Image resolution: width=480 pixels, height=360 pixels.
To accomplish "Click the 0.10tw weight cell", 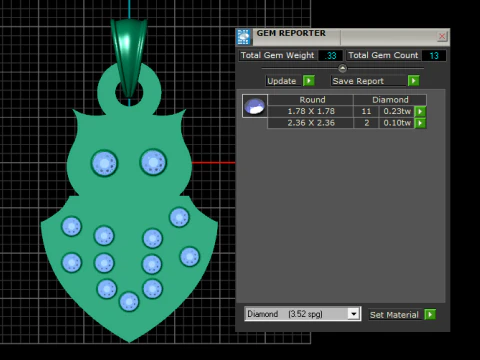I will coord(397,123).
